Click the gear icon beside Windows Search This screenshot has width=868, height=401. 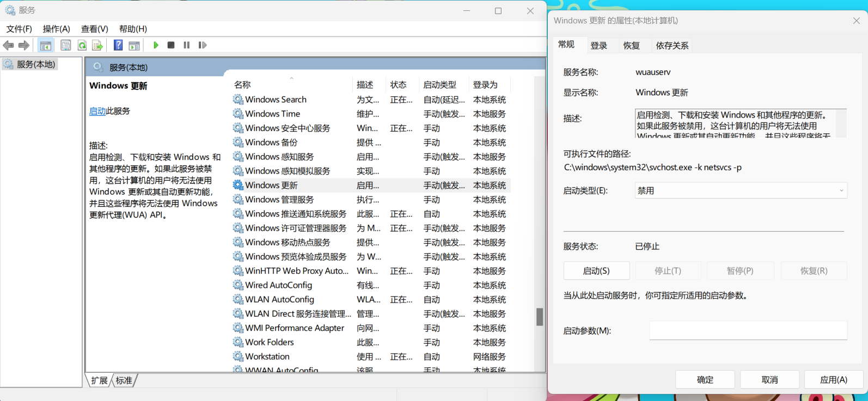(x=238, y=99)
